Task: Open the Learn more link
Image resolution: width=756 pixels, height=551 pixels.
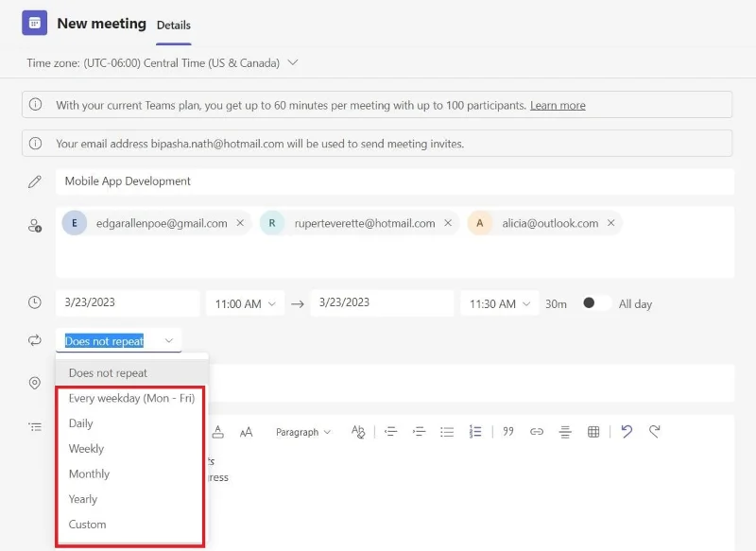Action: [x=558, y=105]
